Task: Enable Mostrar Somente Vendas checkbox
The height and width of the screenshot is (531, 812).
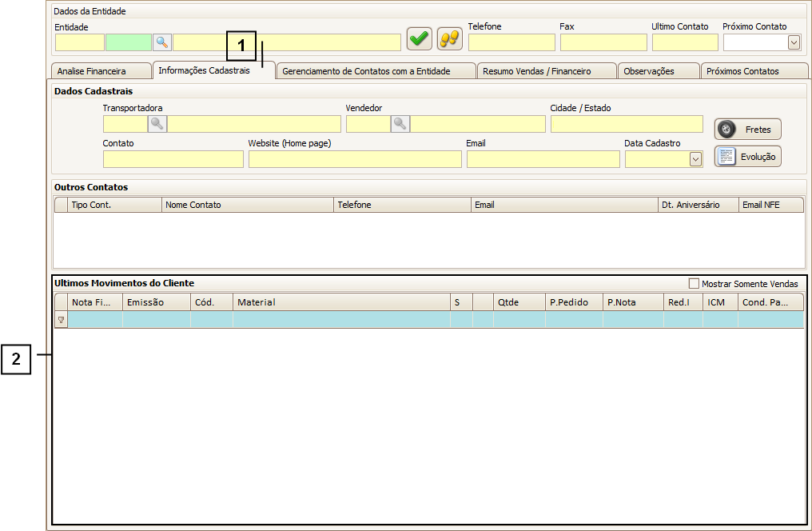Action: [694, 284]
